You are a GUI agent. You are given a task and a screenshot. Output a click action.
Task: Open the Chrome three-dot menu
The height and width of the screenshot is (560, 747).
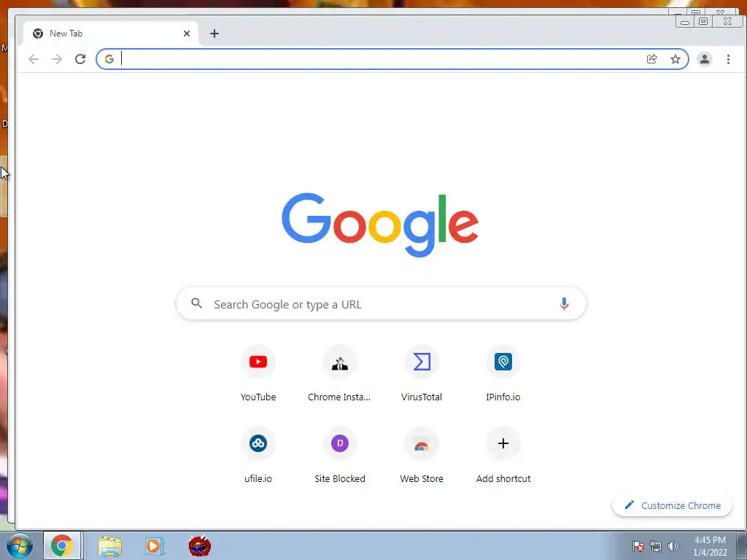click(728, 59)
